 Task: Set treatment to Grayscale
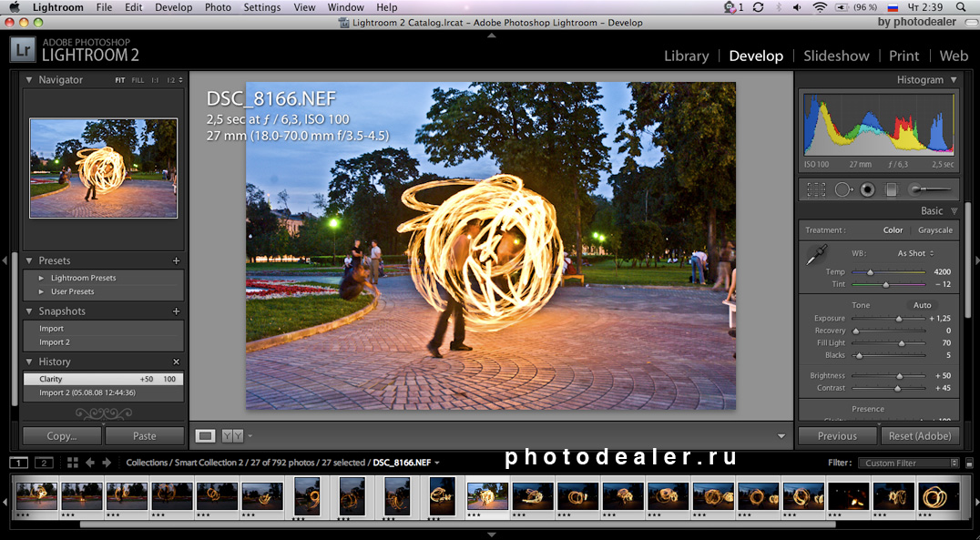pyautogui.click(x=935, y=230)
